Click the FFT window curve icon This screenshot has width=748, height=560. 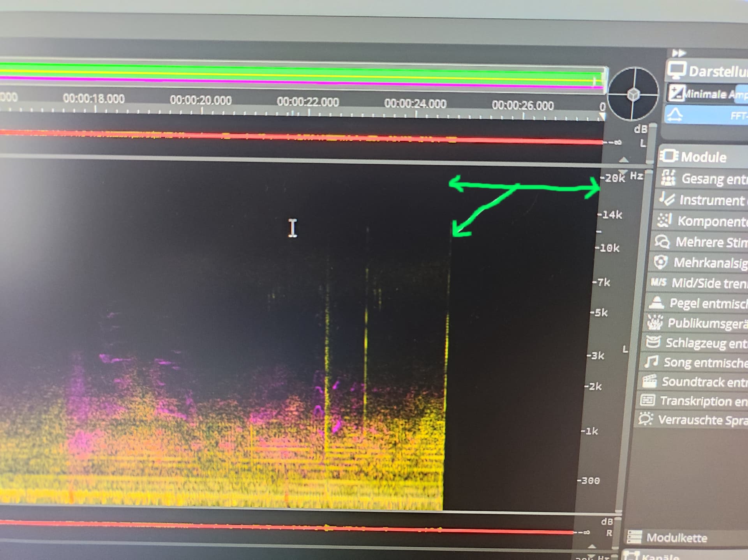click(675, 115)
